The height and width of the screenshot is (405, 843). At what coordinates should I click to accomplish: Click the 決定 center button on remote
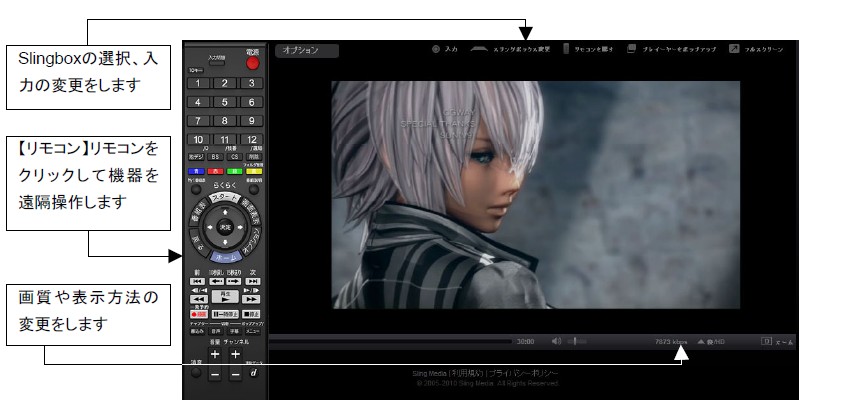[x=225, y=228]
